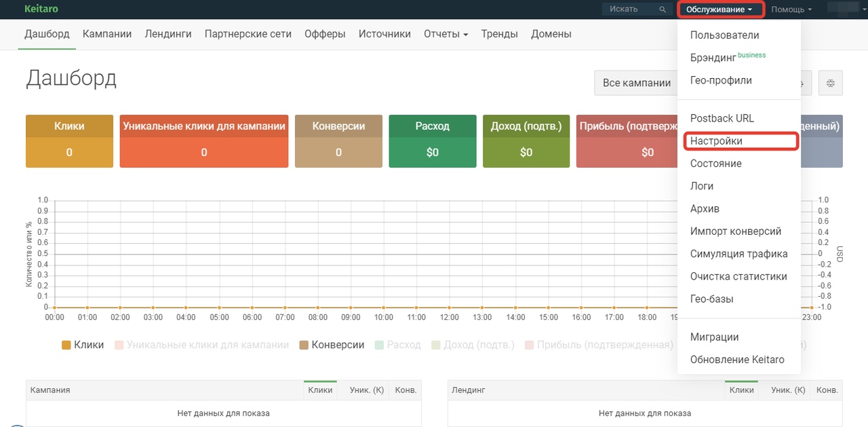Sort Лендинг table by Конв. column
Image resolution: width=868 pixels, height=427 pixels.
tap(827, 390)
